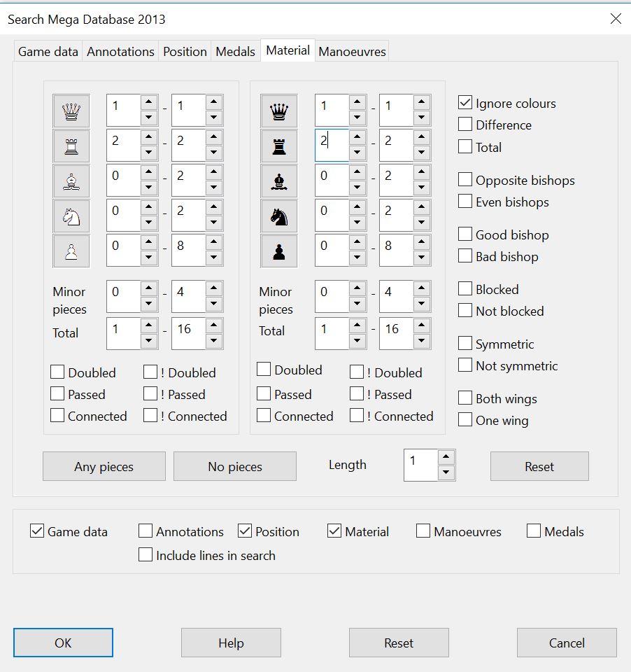Viewport: 631px width, 672px height.
Task: Open Help for search dialog
Action: coord(231,643)
